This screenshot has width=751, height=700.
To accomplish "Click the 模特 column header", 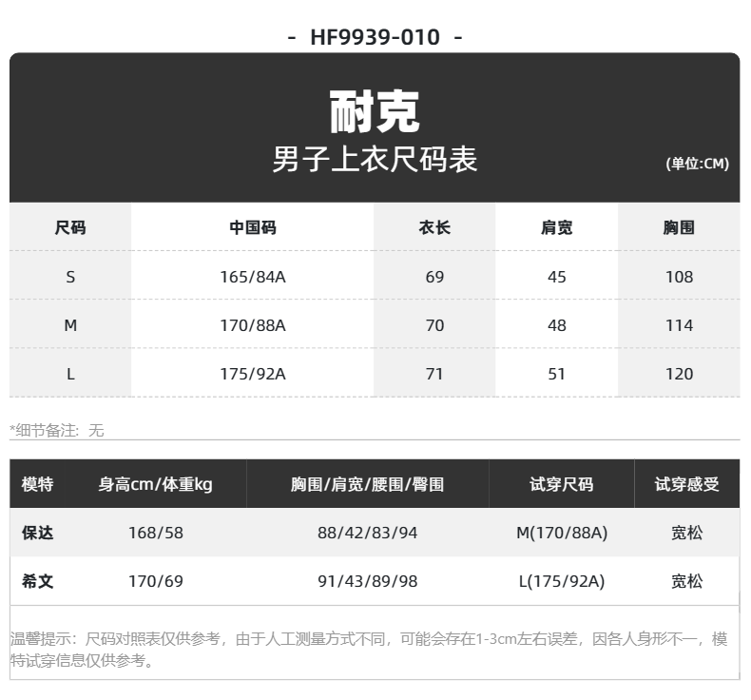I will [37, 484].
